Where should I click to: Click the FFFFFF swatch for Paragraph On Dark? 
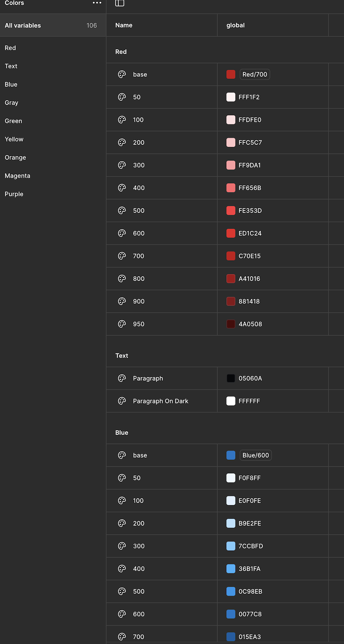point(231,401)
